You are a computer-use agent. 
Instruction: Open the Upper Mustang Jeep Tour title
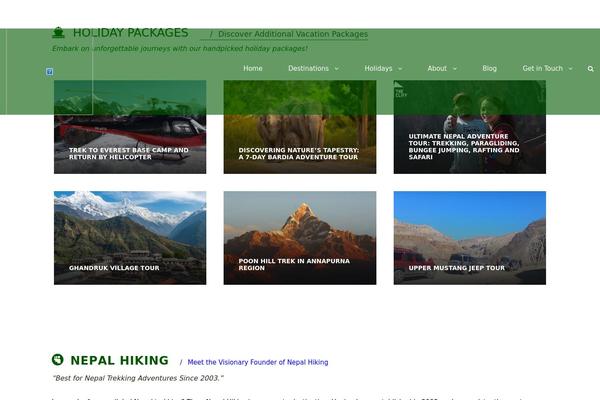tap(457, 268)
